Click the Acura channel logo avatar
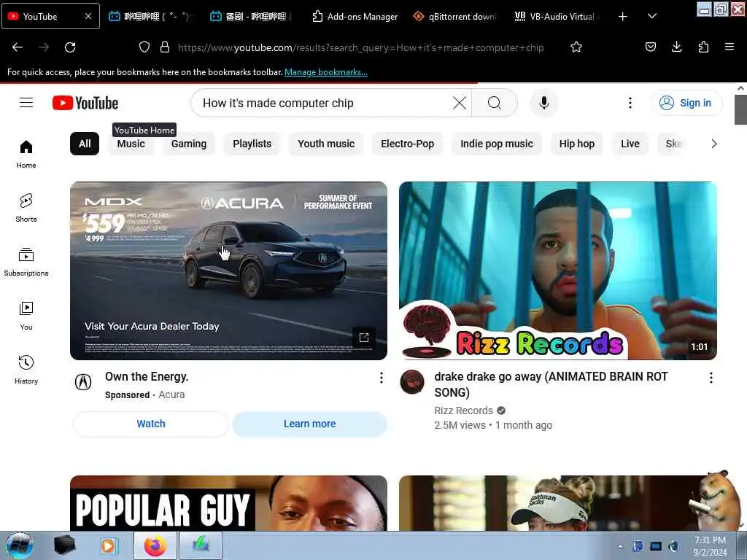Image resolution: width=747 pixels, height=560 pixels. coord(83,382)
